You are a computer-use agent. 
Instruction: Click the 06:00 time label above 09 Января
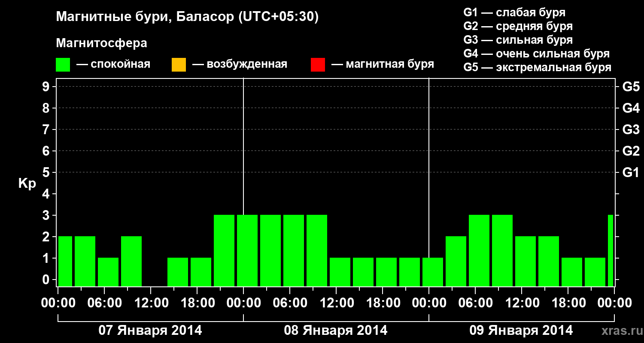pyautogui.click(x=475, y=303)
